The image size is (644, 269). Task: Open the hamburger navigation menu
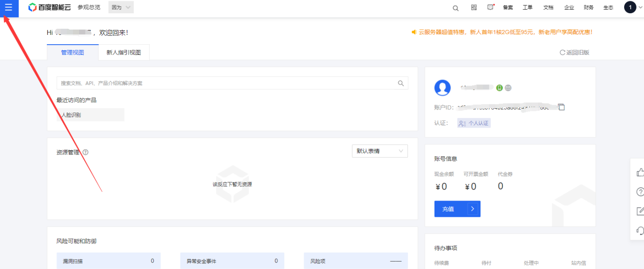[8, 8]
